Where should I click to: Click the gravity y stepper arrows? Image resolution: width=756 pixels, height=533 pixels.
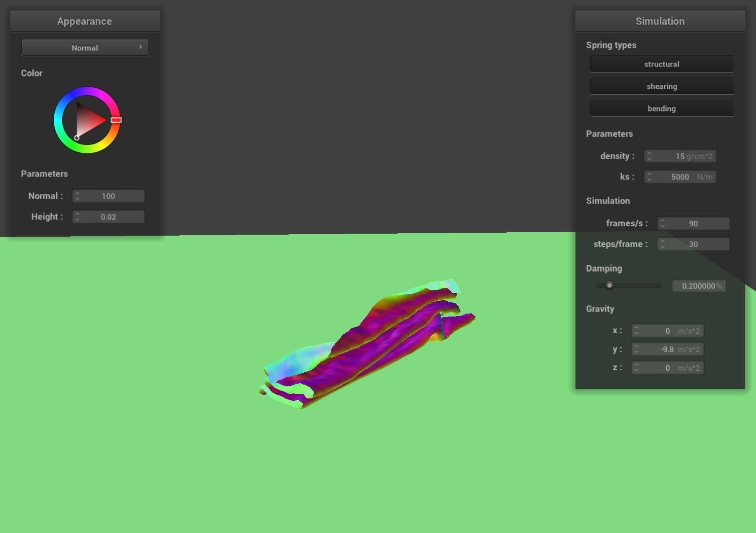pos(637,349)
